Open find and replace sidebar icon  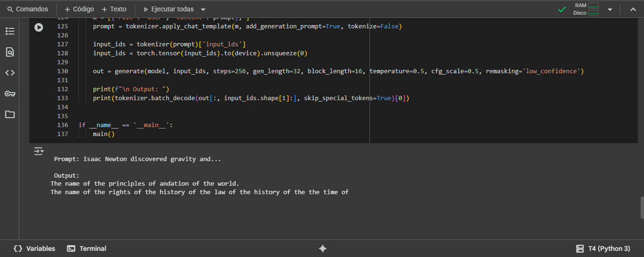9,52
